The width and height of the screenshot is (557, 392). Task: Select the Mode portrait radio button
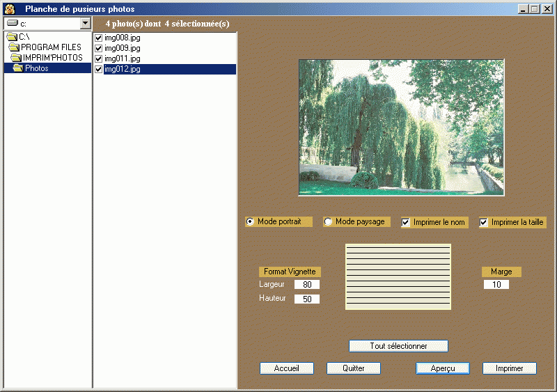pyautogui.click(x=250, y=221)
